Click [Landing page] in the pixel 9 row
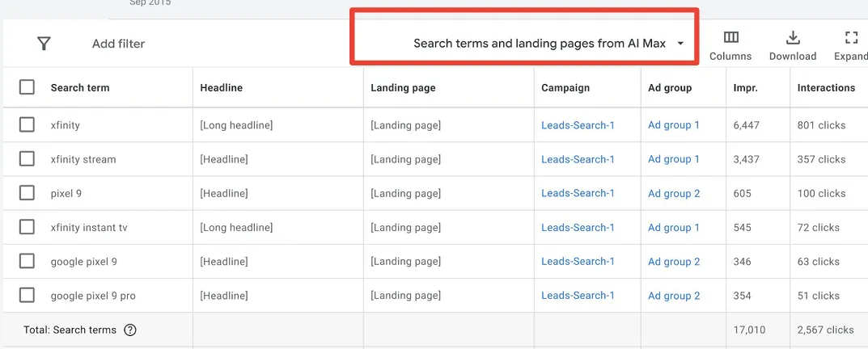This screenshot has width=868, height=349. coord(406,193)
